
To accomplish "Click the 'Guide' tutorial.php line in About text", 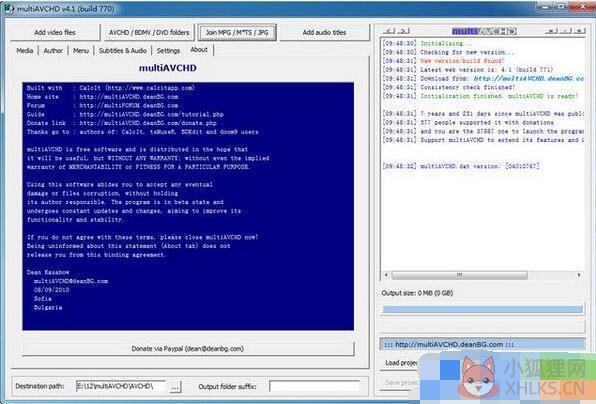I will click(x=125, y=114).
